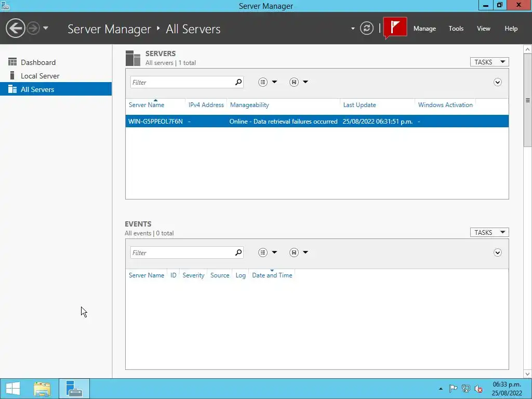Sort events by Log column

pos(241,275)
